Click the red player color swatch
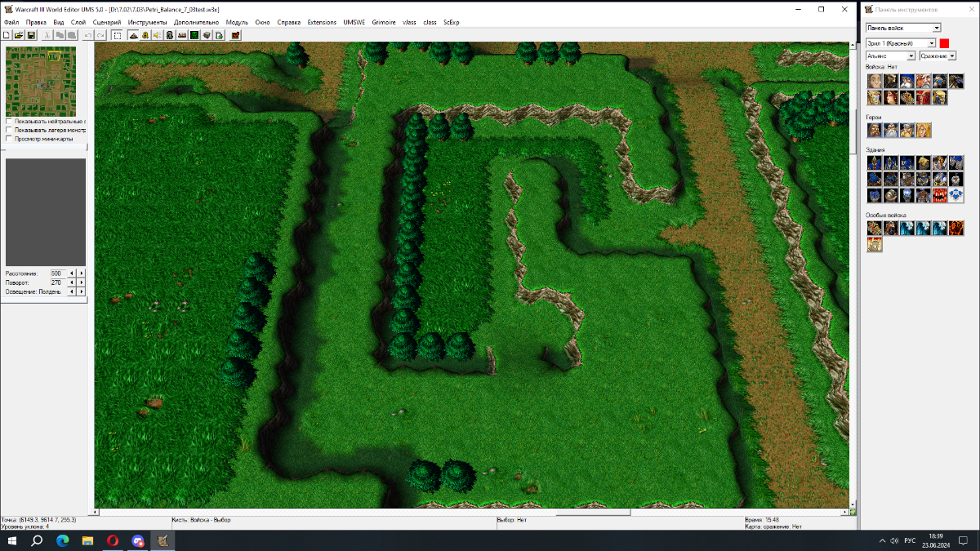 click(944, 43)
